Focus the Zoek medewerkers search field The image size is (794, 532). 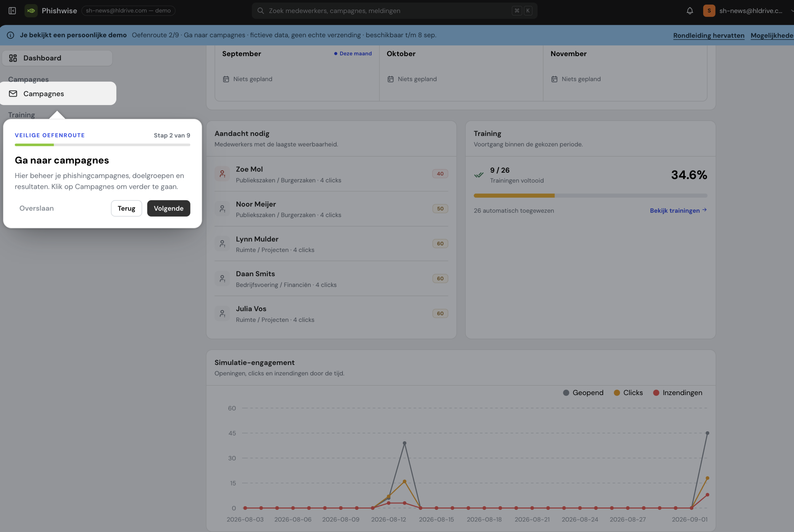coord(395,11)
